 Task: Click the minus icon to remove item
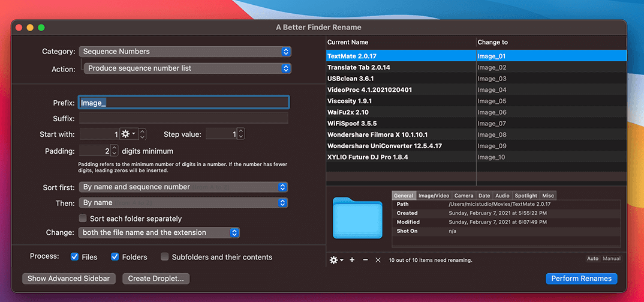click(x=365, y=260)
